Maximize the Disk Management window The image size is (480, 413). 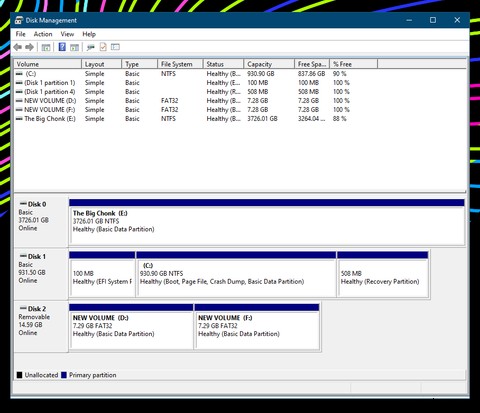(x=433, y=20)
